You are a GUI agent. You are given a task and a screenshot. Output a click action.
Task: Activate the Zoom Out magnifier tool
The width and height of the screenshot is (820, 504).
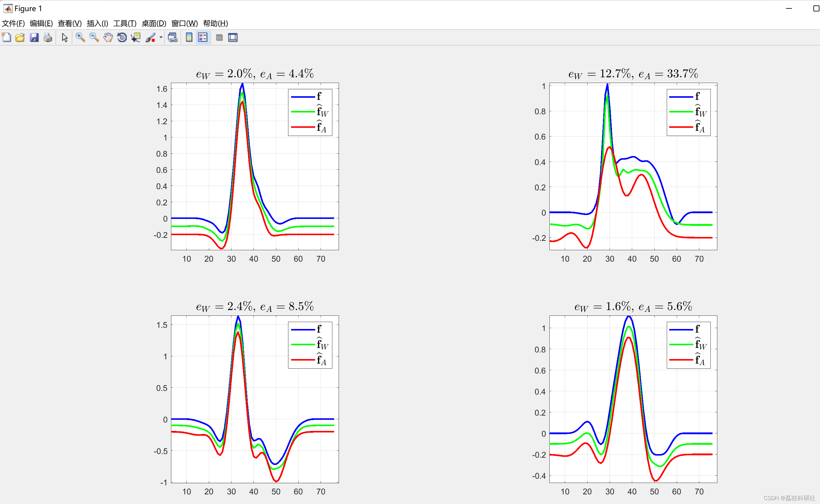pos(94,37)
